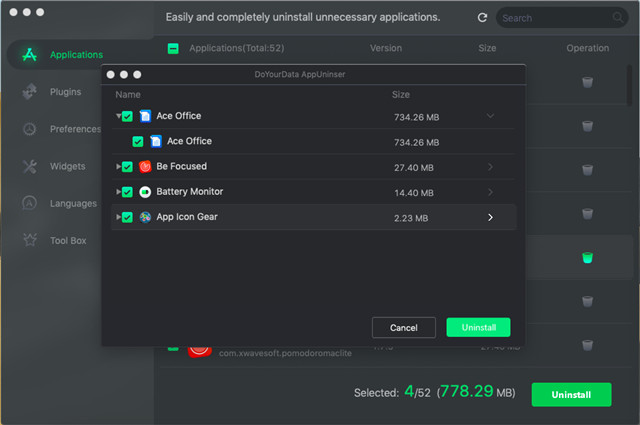Click the right chevron on App Icon Gear row
The height and width of the screenshot is (425, 640).
tap(490, 217)
